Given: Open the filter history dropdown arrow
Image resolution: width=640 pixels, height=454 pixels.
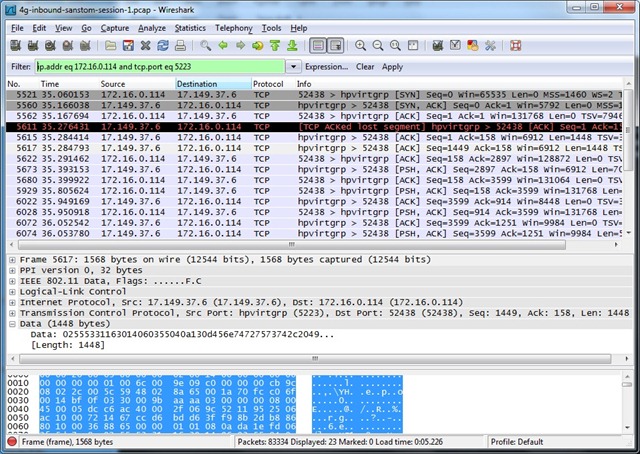Looking at the screenshot, I should pyautogui.click(x=293, y=67).
